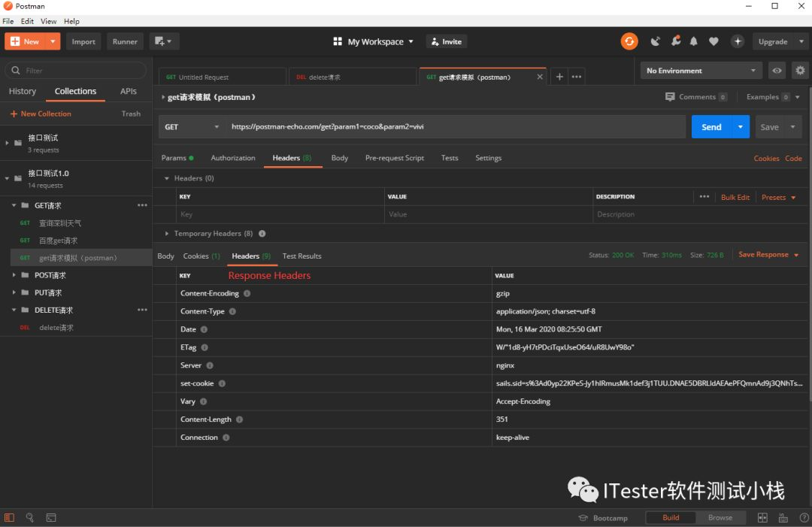Open the Postman console icon
The image size is (812, 527).
pos(51,517)
